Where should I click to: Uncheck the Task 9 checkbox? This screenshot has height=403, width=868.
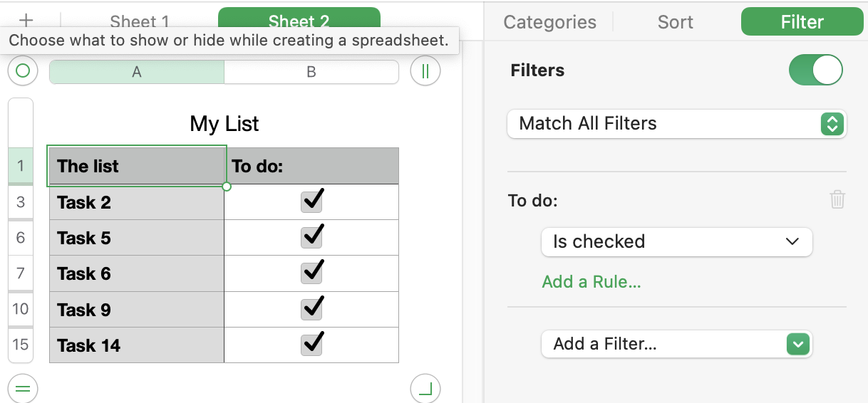coord(311,309)
